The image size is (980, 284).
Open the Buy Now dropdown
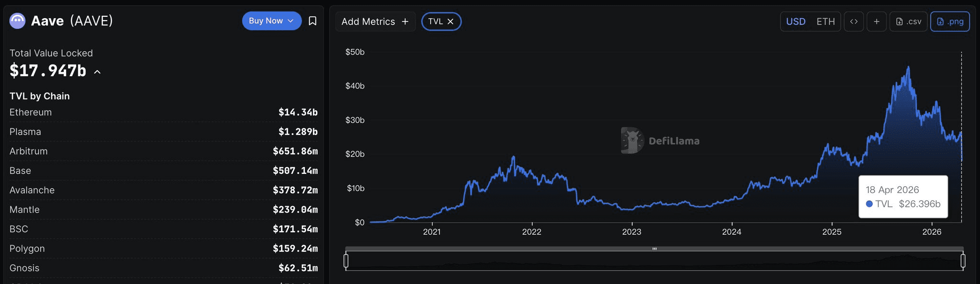click(271, 21)
